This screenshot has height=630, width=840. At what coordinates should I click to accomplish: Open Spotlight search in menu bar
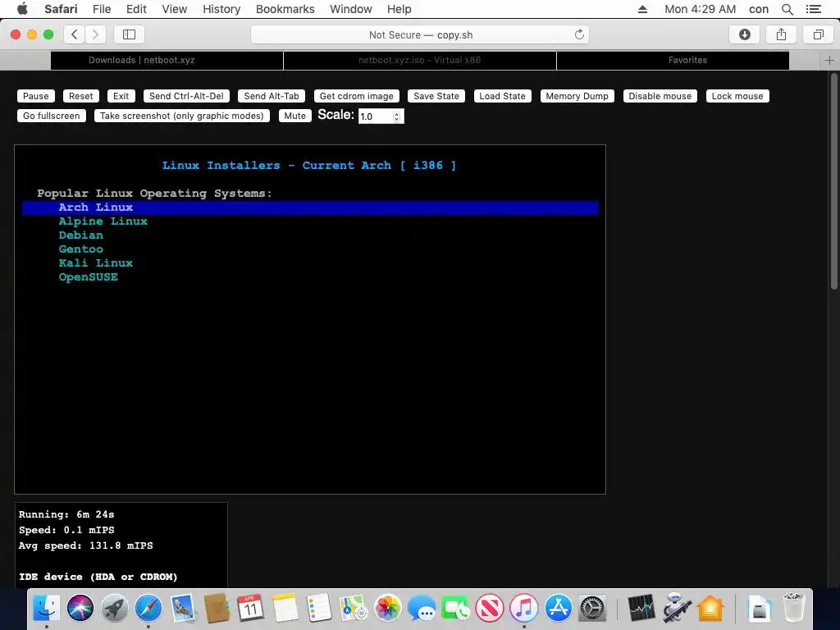[x=787, y=9]
